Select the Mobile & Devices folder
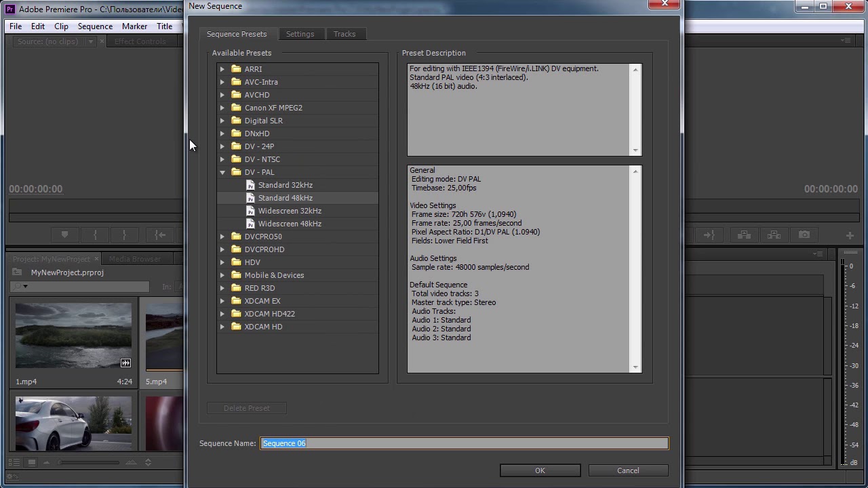 point(274,275)
